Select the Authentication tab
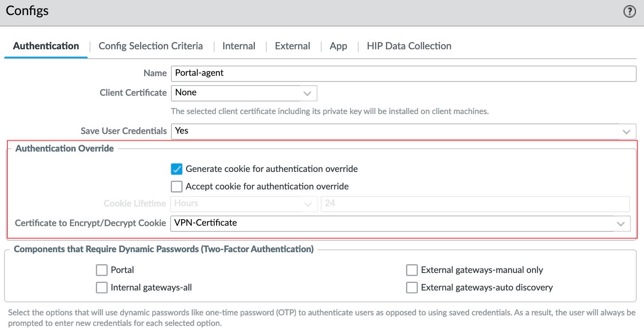This screenshot has width=644, height=330. point(46,46)
